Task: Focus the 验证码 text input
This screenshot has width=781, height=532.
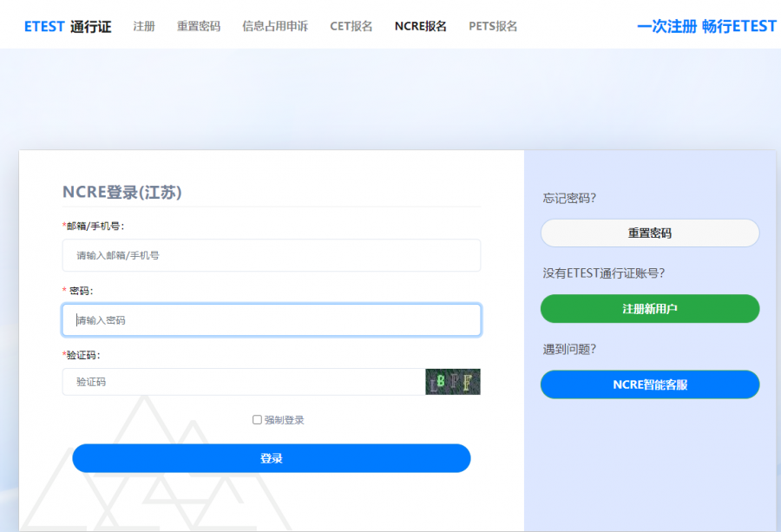Action: [x=243, y=382]
